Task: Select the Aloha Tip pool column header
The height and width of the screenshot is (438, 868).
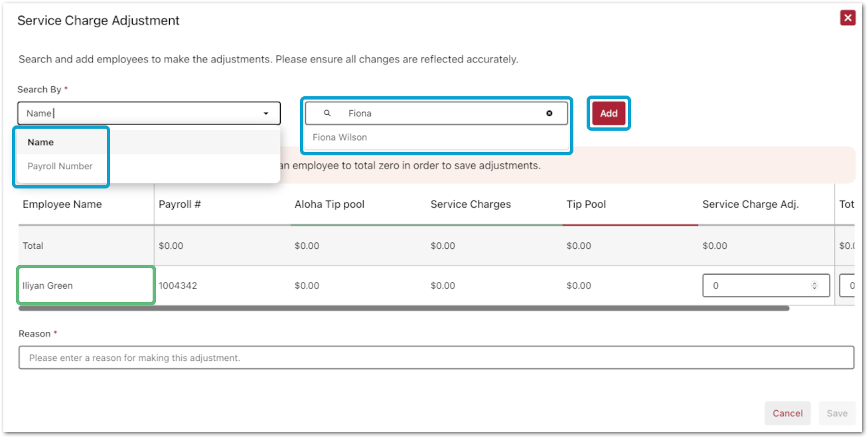Action: [329, 204]
